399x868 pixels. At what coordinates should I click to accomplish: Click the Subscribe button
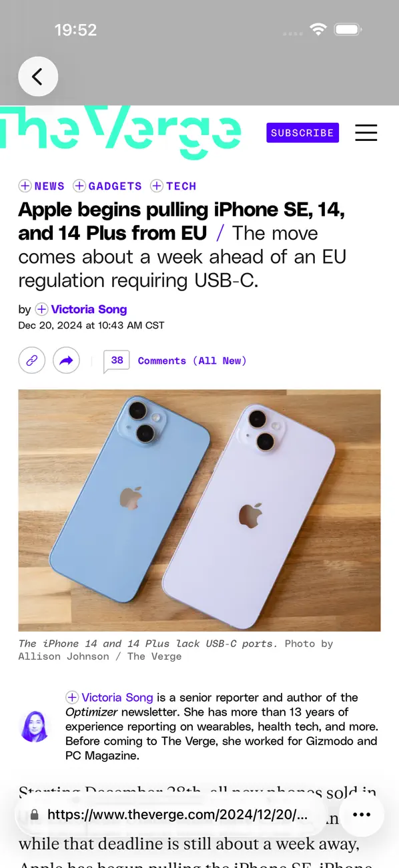pos(302,132)
